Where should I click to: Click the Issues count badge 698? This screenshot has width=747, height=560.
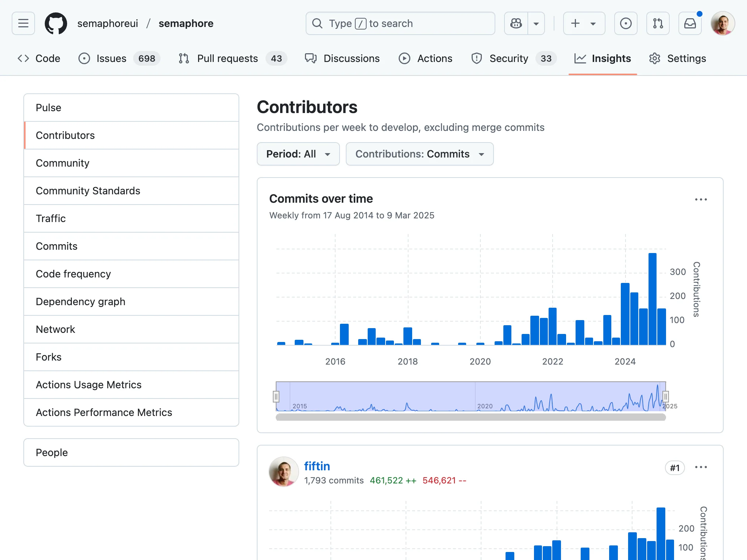click(x=147, y=58)
